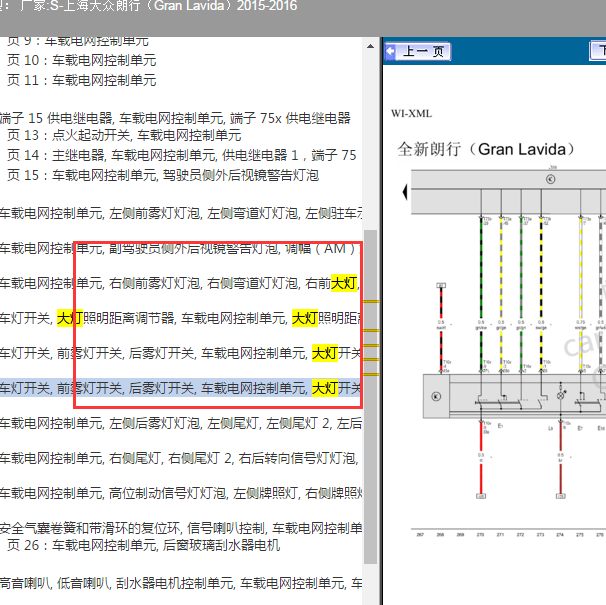606x605 pixels.
Task: Open 页 10：车载电网控制单元 entry
Action: click(x=82, y=60)
